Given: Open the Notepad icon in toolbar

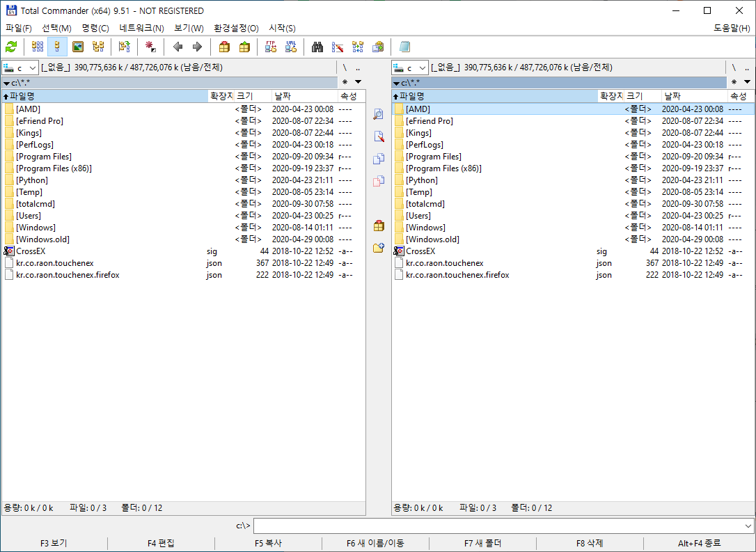Looking at the screenshot, I should point(404,47).
